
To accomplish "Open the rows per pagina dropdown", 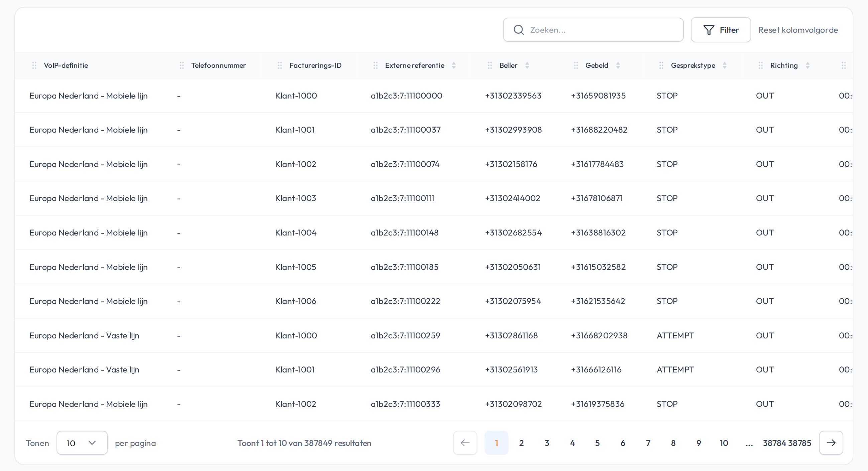I will (82, 443).
